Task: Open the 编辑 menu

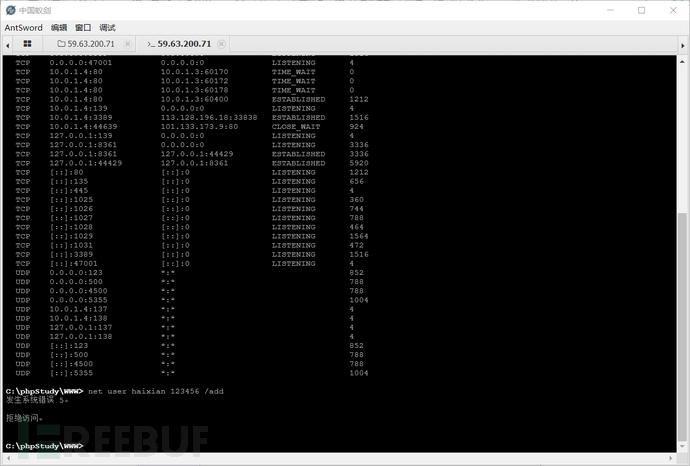Action: 59,28
